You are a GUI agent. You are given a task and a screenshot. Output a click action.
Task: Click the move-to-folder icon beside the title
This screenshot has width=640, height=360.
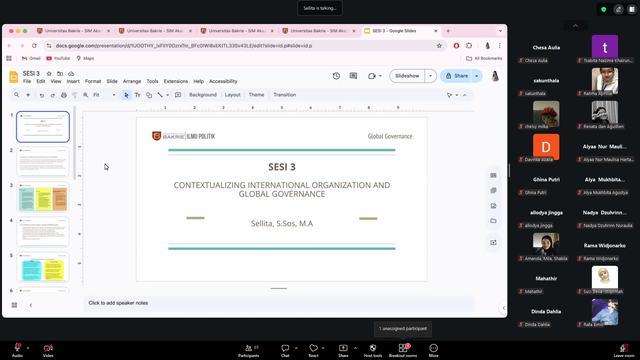point(60,73)
